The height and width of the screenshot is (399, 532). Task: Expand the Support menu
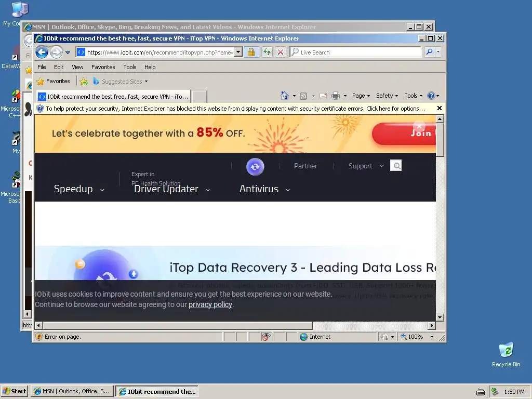(366, 166)
